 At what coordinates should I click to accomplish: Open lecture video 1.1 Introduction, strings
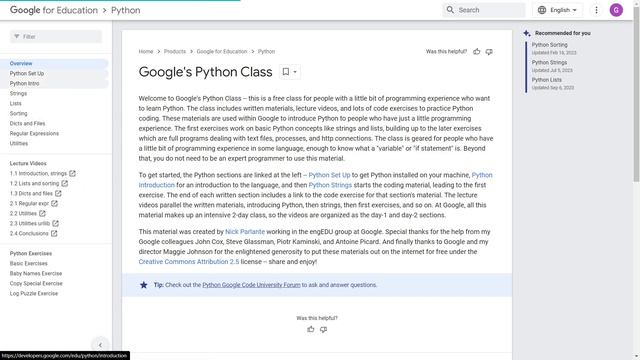click(38, 173)
